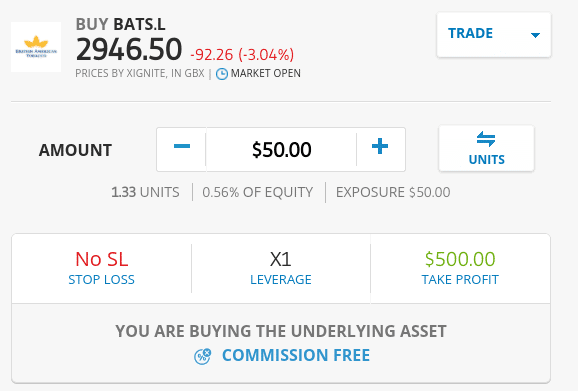578x391 pixels.
Task: Click the 2946.50 price
Action: coord(129,49)
